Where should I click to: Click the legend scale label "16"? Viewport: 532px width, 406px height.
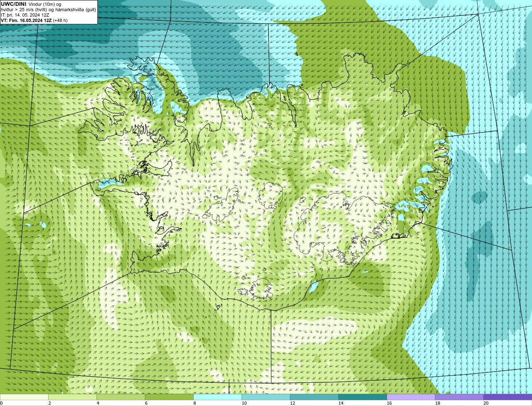coord(389,403)
